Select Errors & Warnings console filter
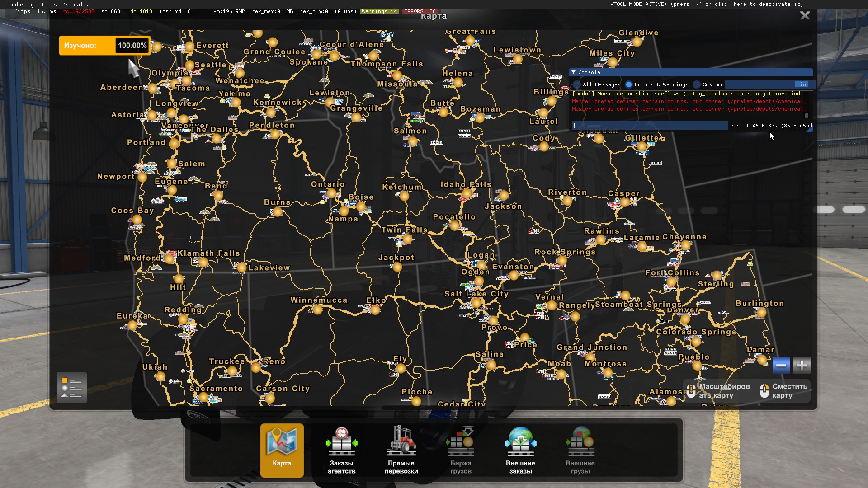Image resolution: width=868 pixels, height=488 pixels. tap(657, 84)
